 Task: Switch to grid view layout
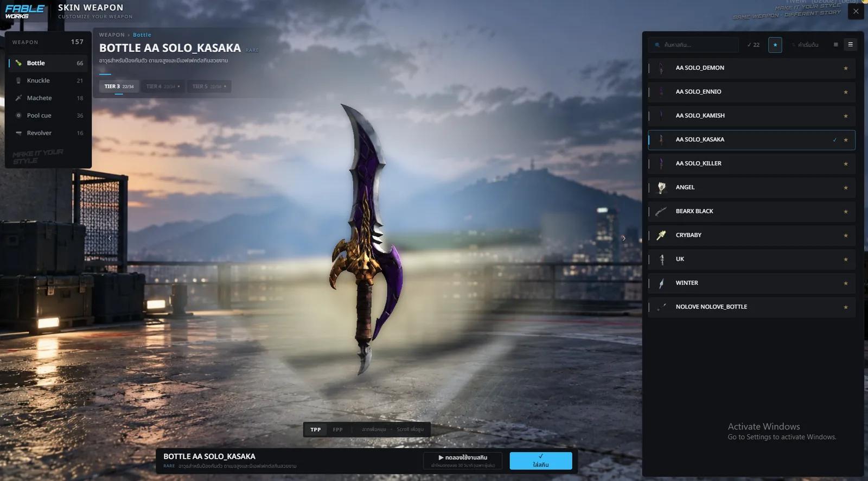(x=835, y=45)
